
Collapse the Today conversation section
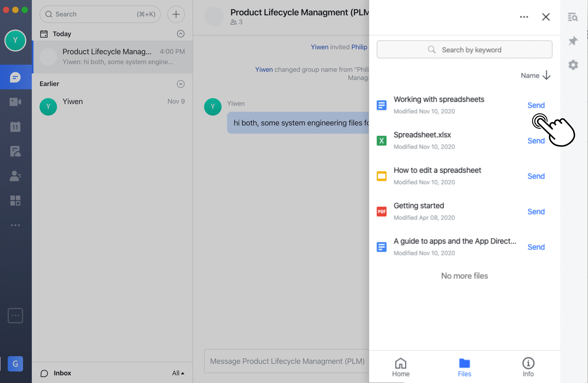coord(180,34)
